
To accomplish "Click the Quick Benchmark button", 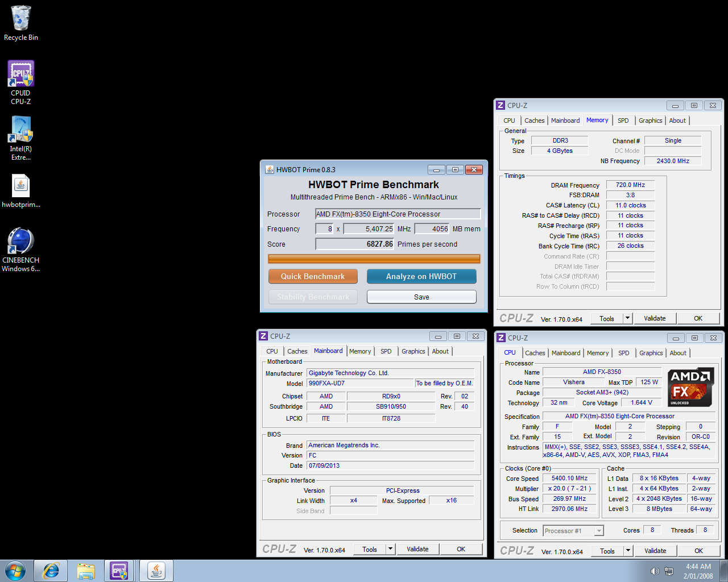I will coord(313,276).
